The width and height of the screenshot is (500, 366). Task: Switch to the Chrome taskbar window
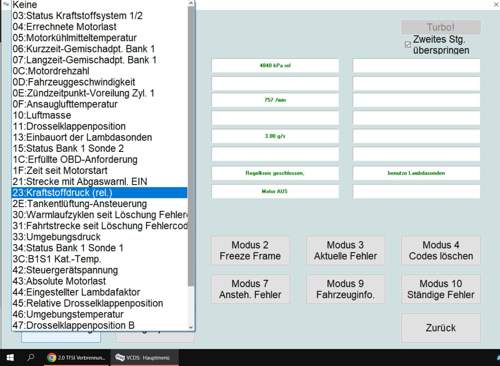tap(76, 358)
